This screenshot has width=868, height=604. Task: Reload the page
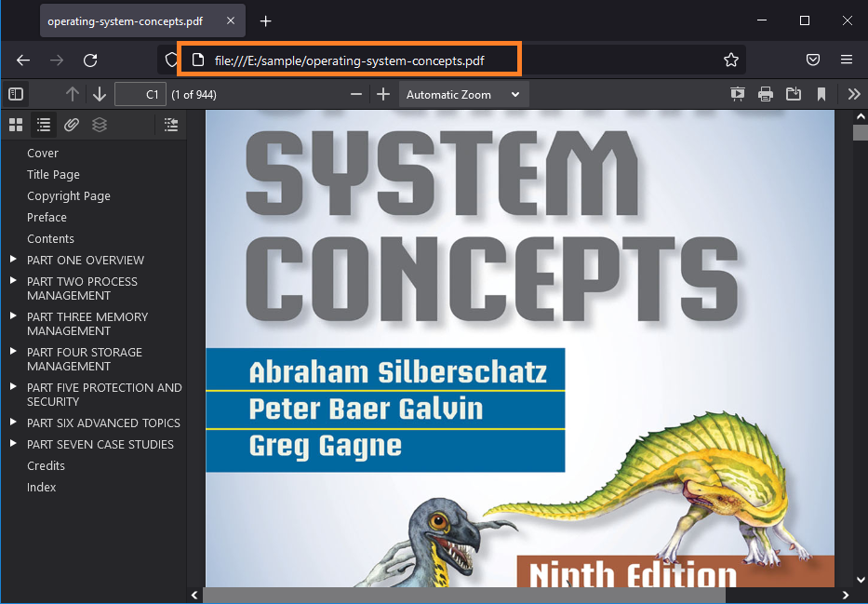pyautogui.click(x=90, y=60)
